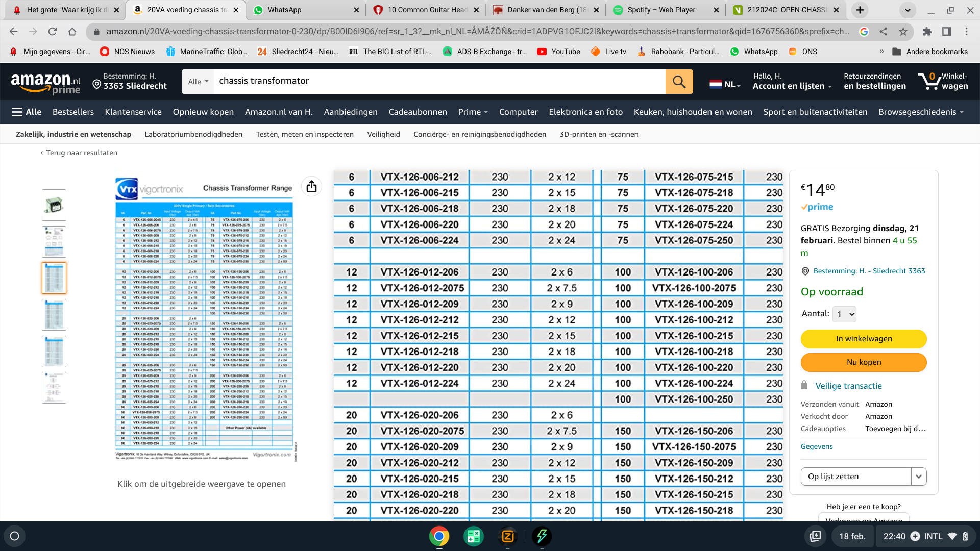Click into the Amazon search field

click(x=439, y=82)
